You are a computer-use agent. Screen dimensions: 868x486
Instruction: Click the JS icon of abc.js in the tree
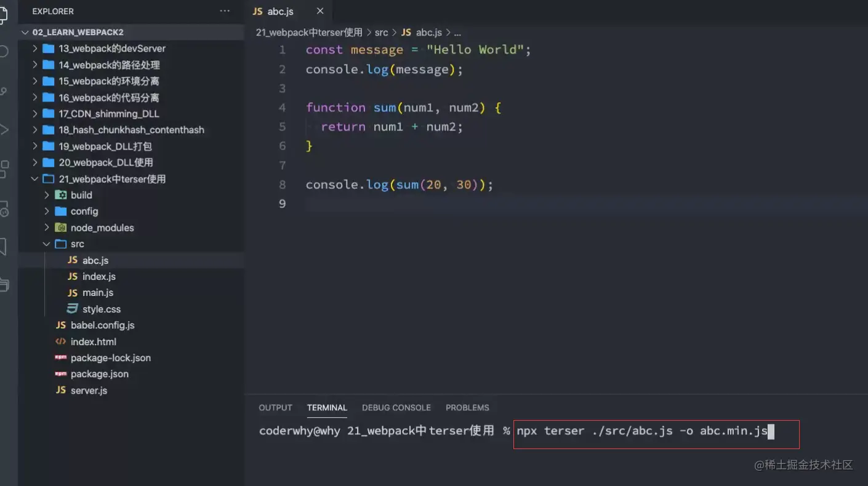coord(73,260)
